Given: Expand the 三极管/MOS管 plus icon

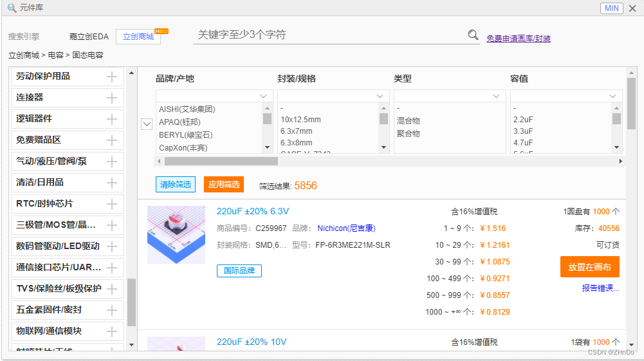Looking at the screenshot, I should tap(112, 225).
